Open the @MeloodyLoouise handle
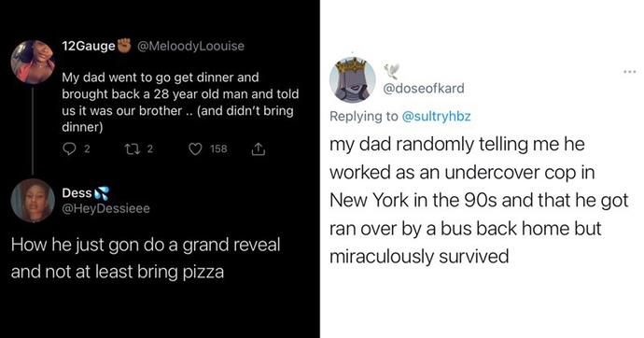This screenshot has height=338, width=644. tap(190, 46)
